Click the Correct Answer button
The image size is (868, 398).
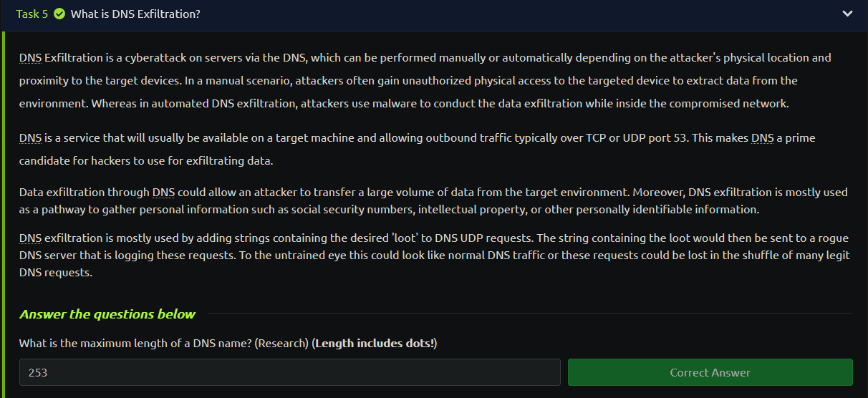[710, 372]
